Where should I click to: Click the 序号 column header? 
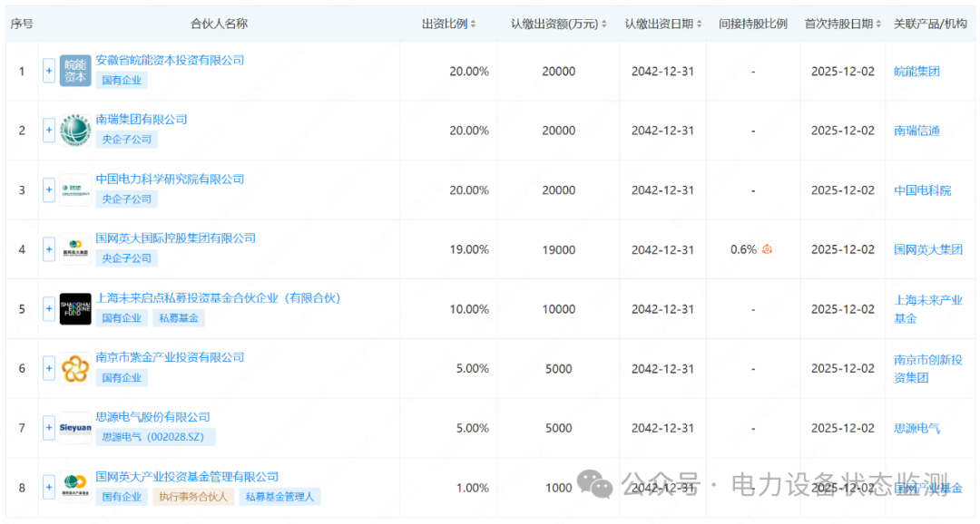pyautogui.click(x=22, y=24)
